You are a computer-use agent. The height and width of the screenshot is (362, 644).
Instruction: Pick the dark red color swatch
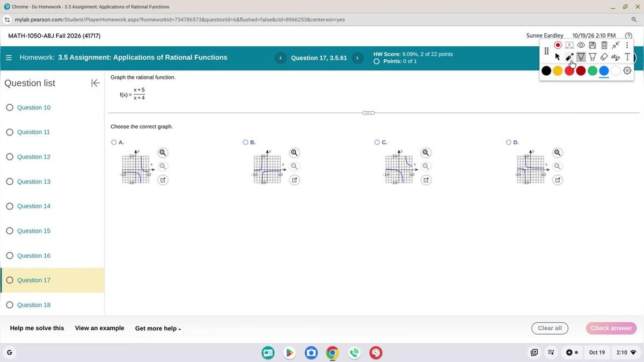(x=581, y=70)
